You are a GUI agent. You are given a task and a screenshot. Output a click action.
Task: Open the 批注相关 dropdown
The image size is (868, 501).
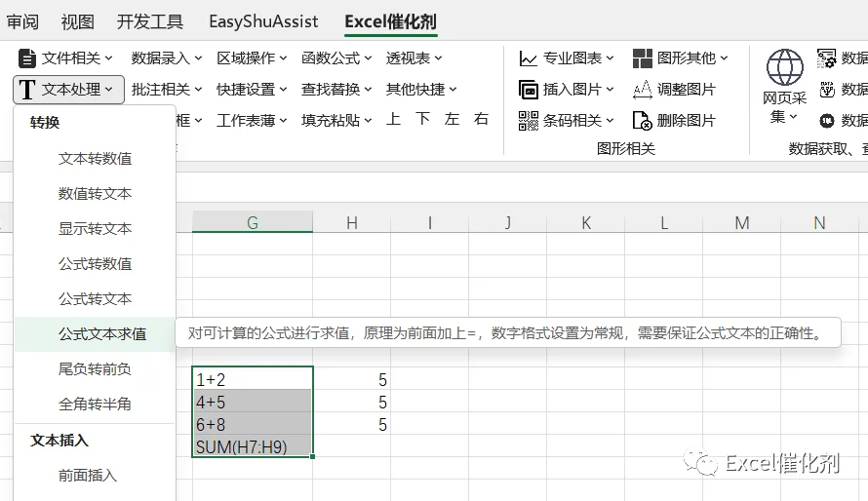tap(166, 89)
